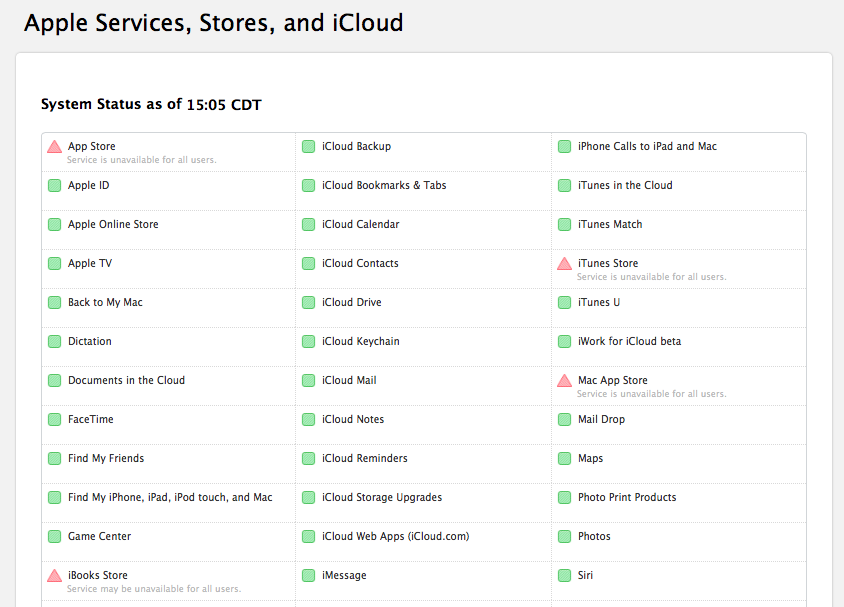Click the Game Center status icon

point(54,536)
